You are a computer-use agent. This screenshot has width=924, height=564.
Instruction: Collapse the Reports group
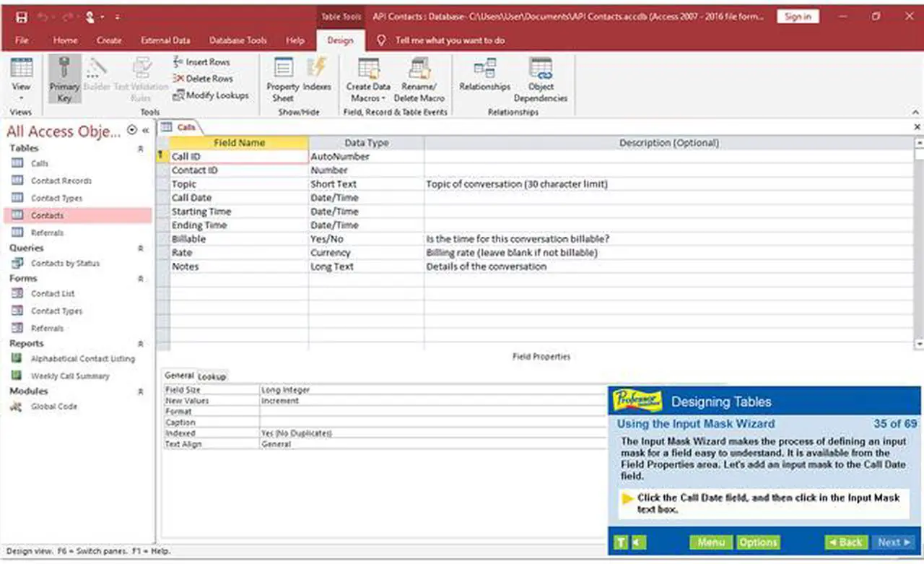pyautogui.click(x=140, y=344)
